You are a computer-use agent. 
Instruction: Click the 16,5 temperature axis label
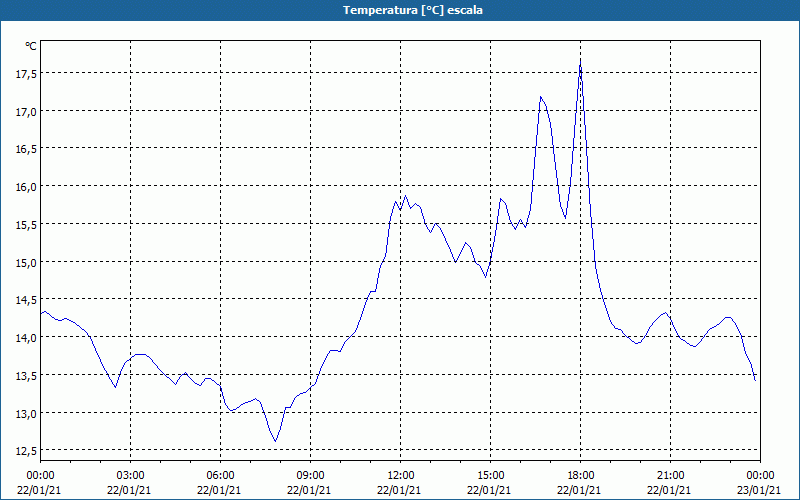[26, 149]
